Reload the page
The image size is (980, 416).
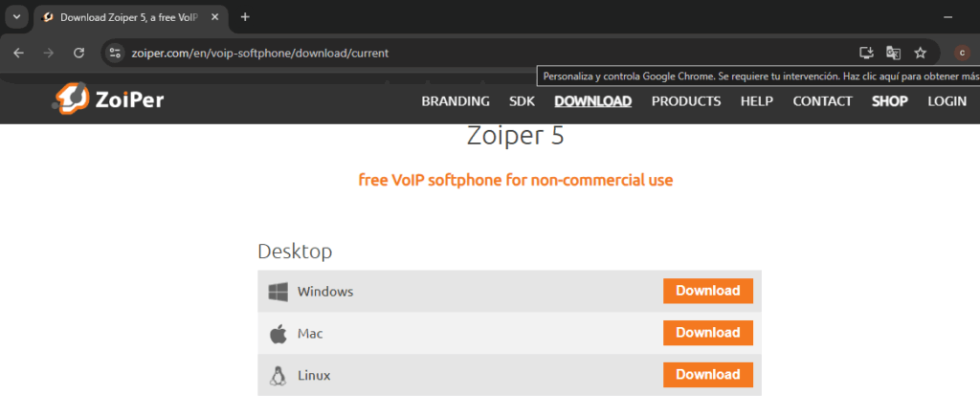point(78,53)
